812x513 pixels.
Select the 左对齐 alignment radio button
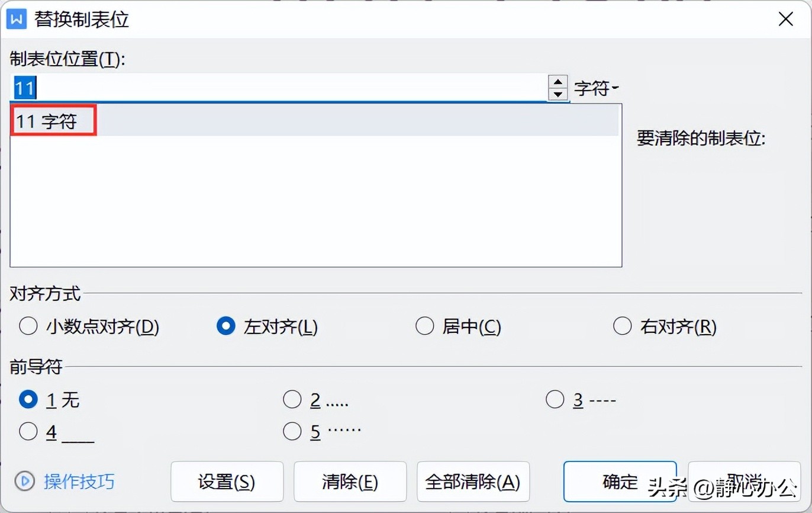[226, 326]
